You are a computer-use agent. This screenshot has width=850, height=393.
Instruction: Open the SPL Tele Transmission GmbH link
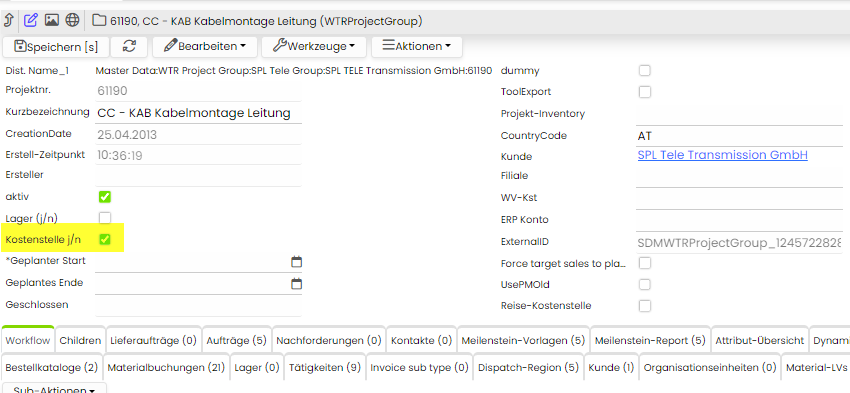click(x=723, y=155)
